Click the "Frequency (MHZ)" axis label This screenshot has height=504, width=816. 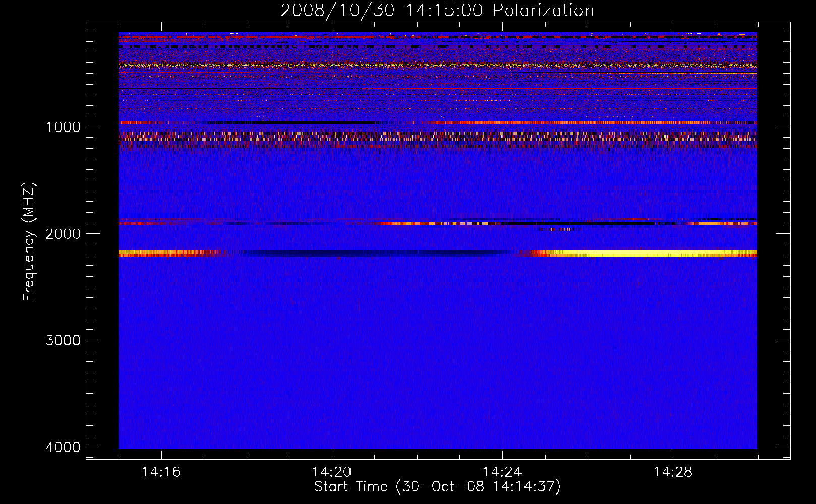point(29,242)
